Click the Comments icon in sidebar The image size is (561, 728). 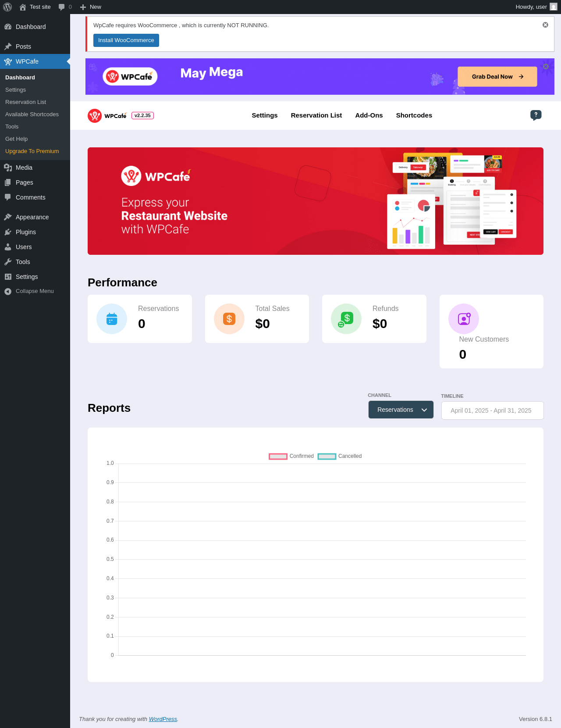pyautogui.click(x=8, y=197)
